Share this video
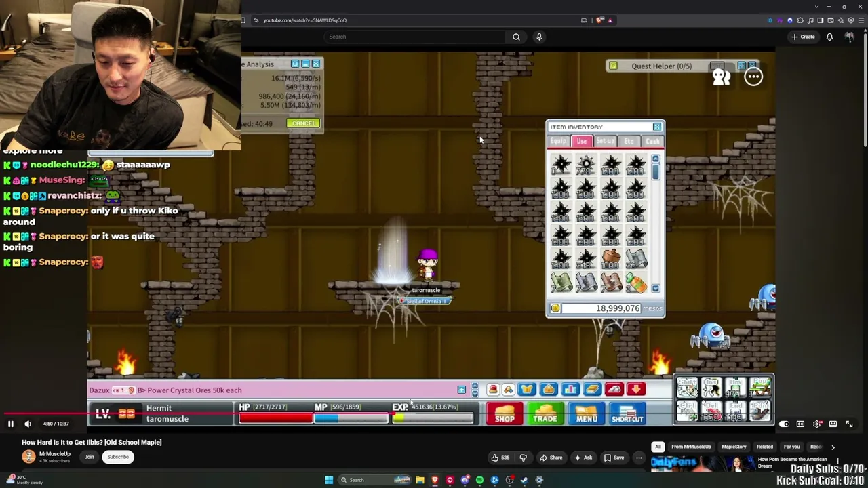 click(x=550, y=457)
